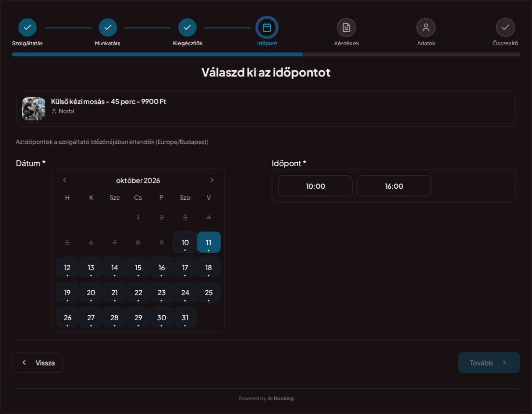Screen dimensions: 532x414
Task: Click the Munkatárs step checkmark icon
Action: 108,27
